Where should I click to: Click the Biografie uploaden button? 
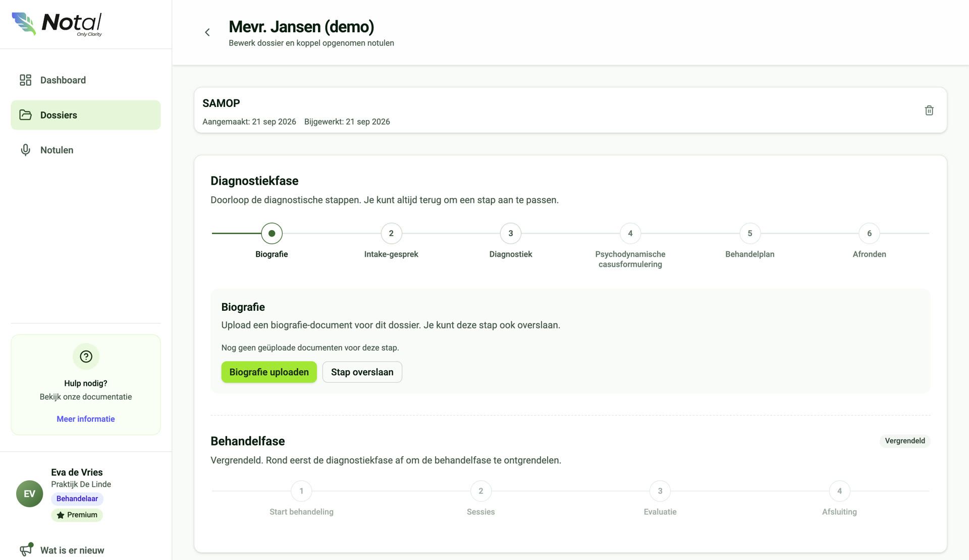(x=269, y=372)
